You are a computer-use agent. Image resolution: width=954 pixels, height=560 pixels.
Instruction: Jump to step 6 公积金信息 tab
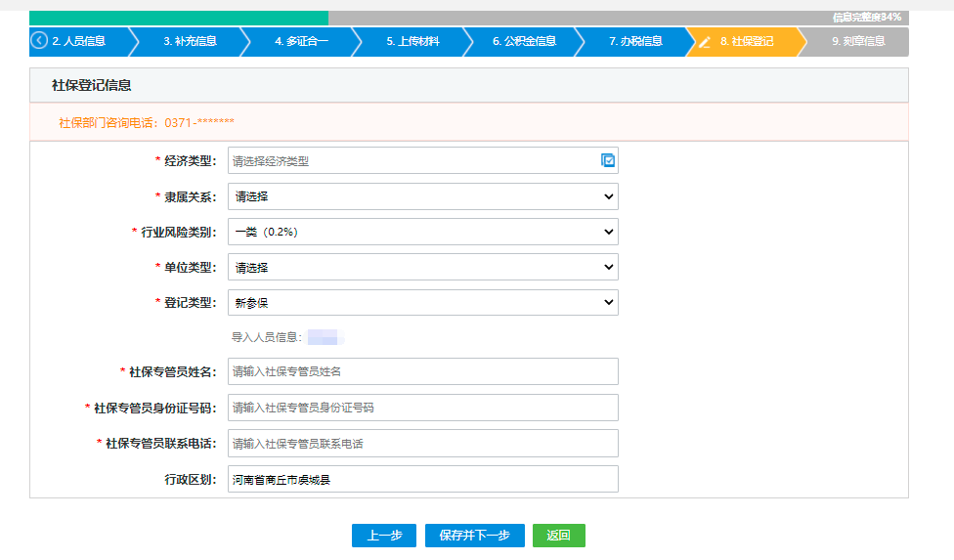524,42
